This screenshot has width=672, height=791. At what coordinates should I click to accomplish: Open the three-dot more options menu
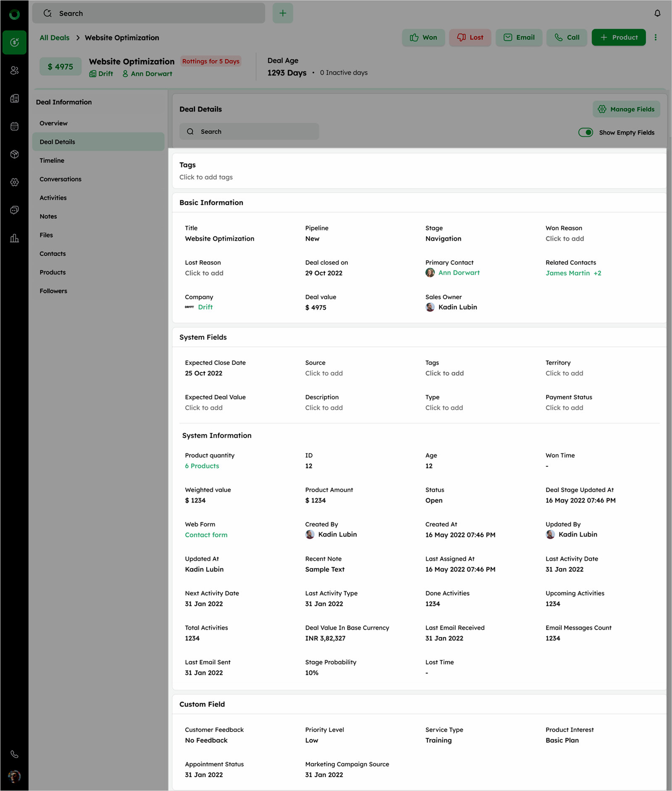pyautogui.click(x=655, y=38)
